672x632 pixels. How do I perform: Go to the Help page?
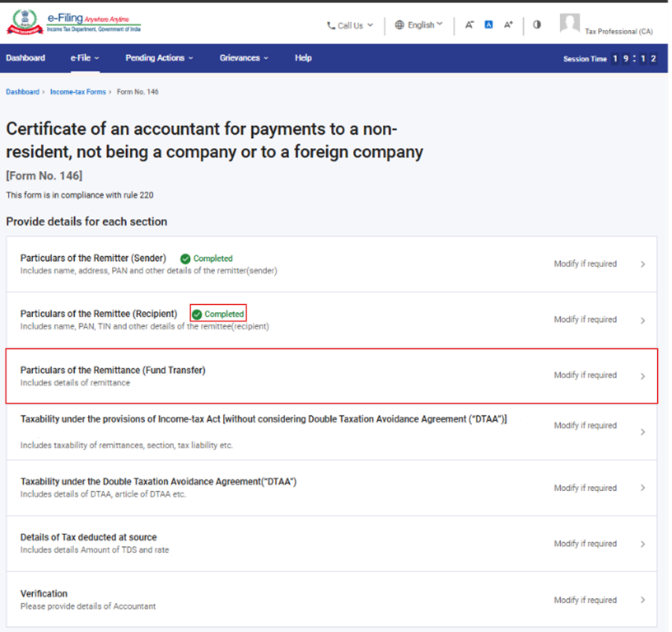(x=303, y=58)
